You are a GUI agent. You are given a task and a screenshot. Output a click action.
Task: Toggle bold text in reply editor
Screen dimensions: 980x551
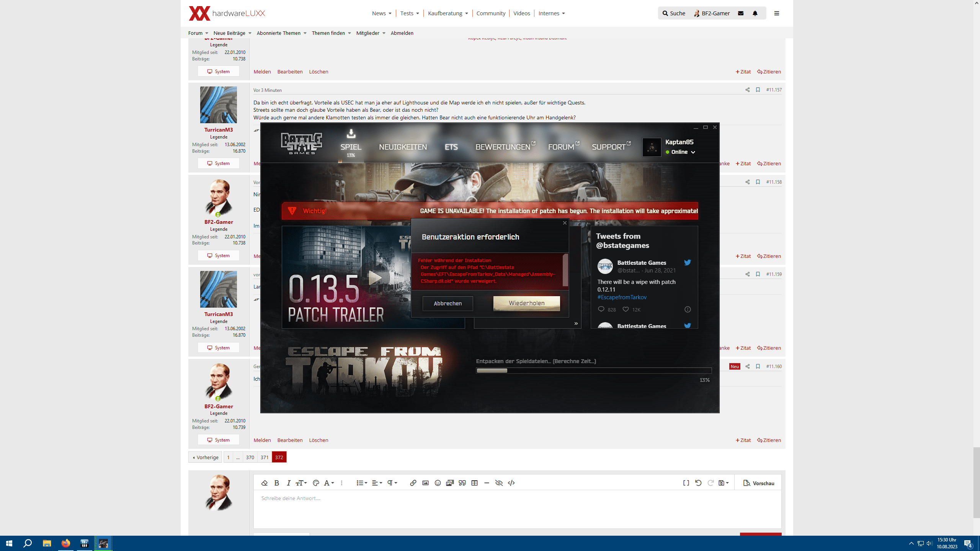coord(276,483)
